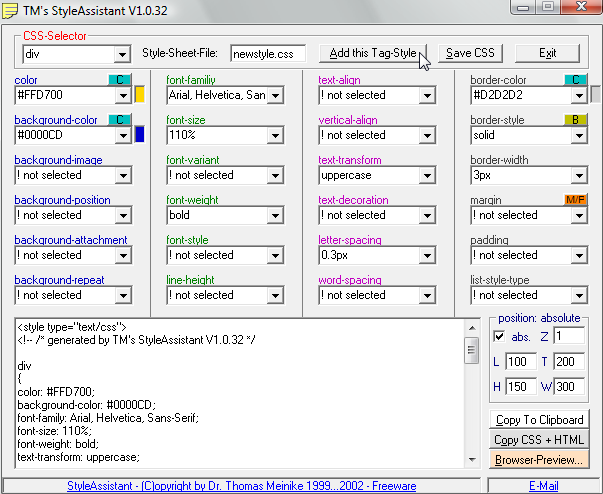The width and height of the screenshot is (603, 494).
Task: Open the font-variant dropdown
Action: point(275,175)
